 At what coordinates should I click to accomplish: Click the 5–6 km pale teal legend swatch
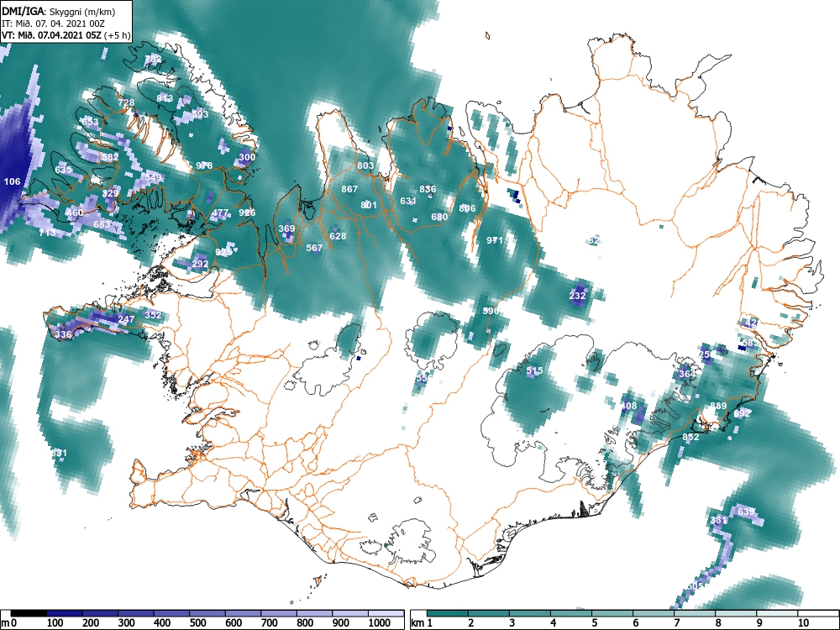click(612, 614)
